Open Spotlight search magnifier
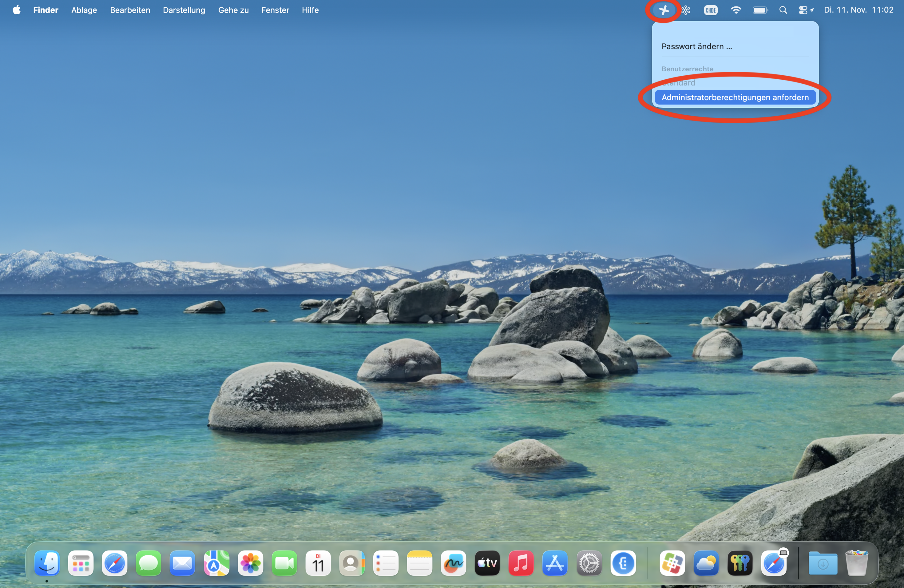The height and width of the screenshot is (588, 904). [783, 10]
